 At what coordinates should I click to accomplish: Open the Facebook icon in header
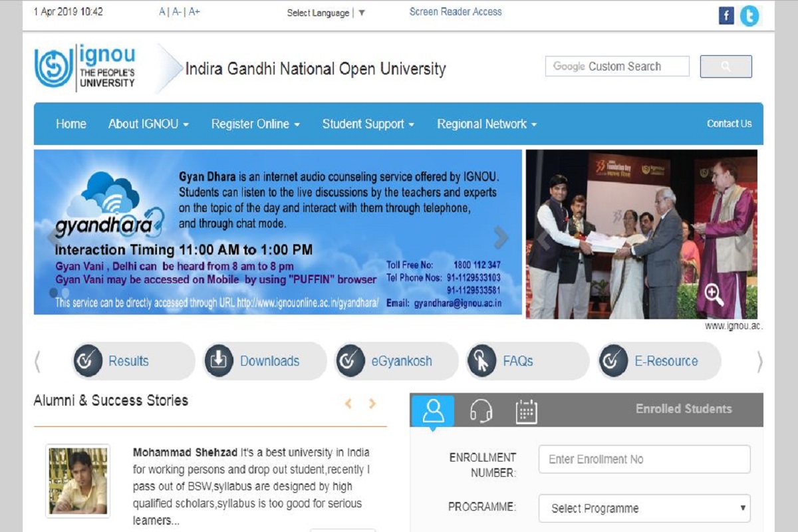point(726,15)
